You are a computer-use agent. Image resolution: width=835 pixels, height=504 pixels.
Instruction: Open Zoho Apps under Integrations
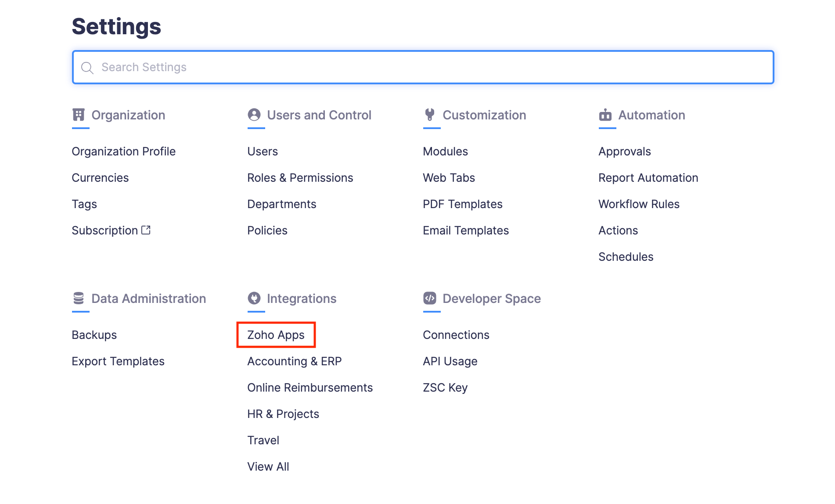[x=276, y=335]
